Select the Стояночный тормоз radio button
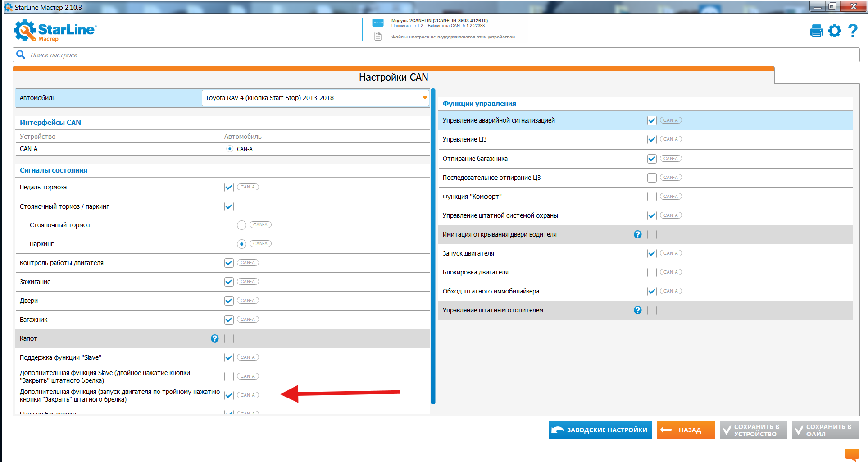Image resolution: width=868 pixels, height=462 pixels. [x=241, y=225]
